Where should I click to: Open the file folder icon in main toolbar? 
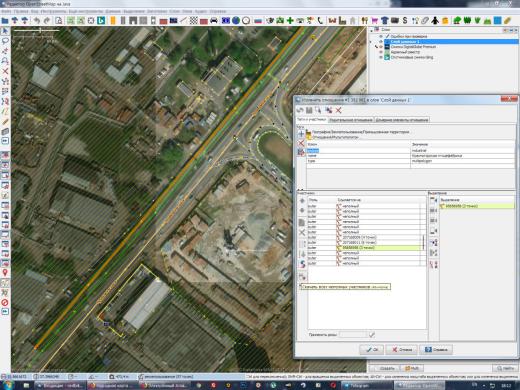5,21
